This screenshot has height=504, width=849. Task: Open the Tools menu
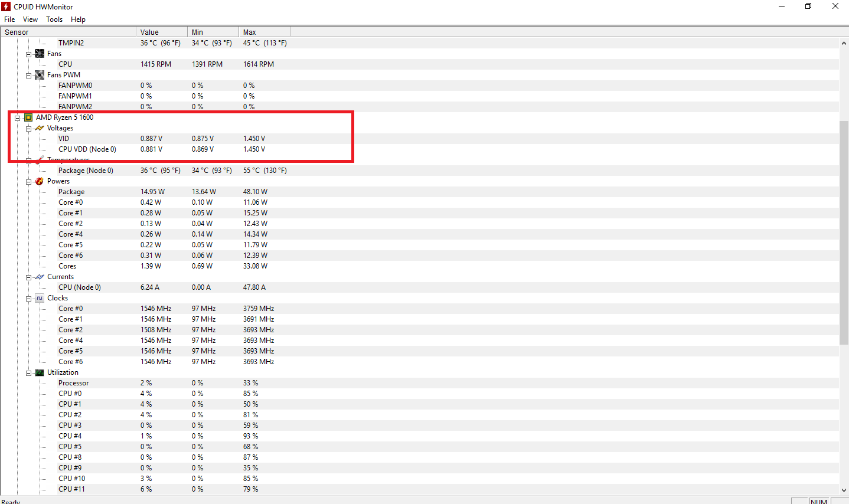point(54,19)
